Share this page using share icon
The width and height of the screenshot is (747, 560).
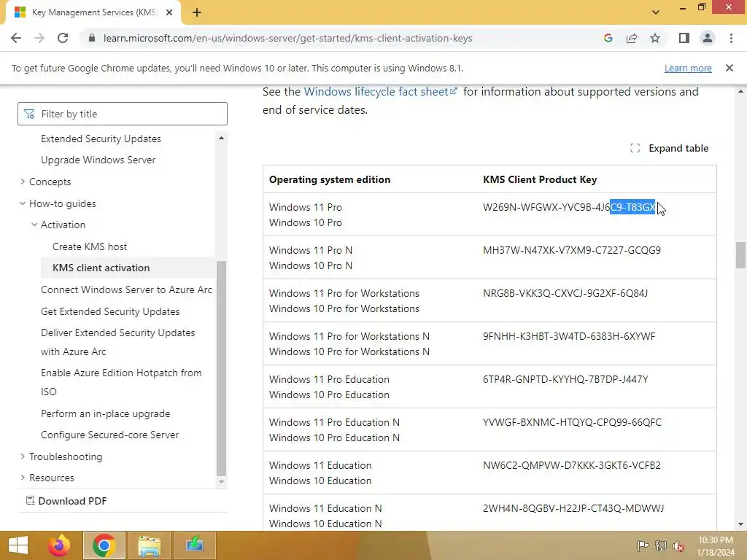coord(632,38)
